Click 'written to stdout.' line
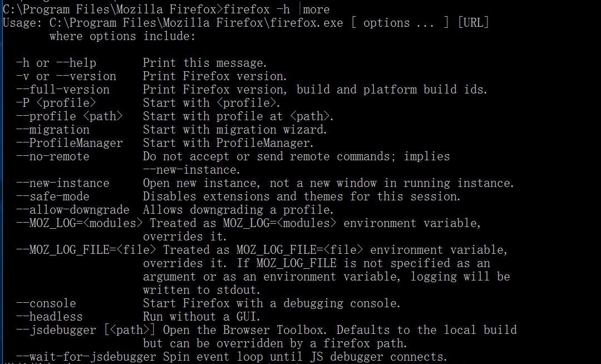Screen dimensions: 601x364 click(x=201, y=290)
